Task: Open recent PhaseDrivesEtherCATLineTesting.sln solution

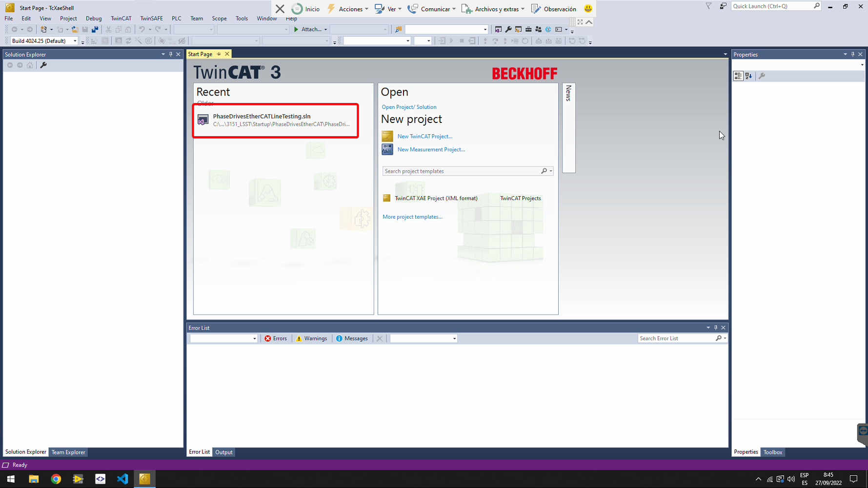Action: (x=276, y=120)
